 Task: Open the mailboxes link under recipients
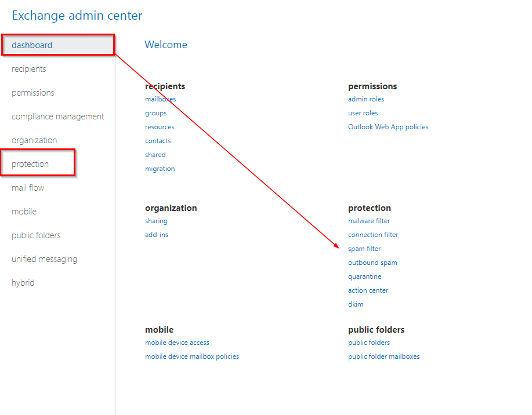(x=160, y=99)
